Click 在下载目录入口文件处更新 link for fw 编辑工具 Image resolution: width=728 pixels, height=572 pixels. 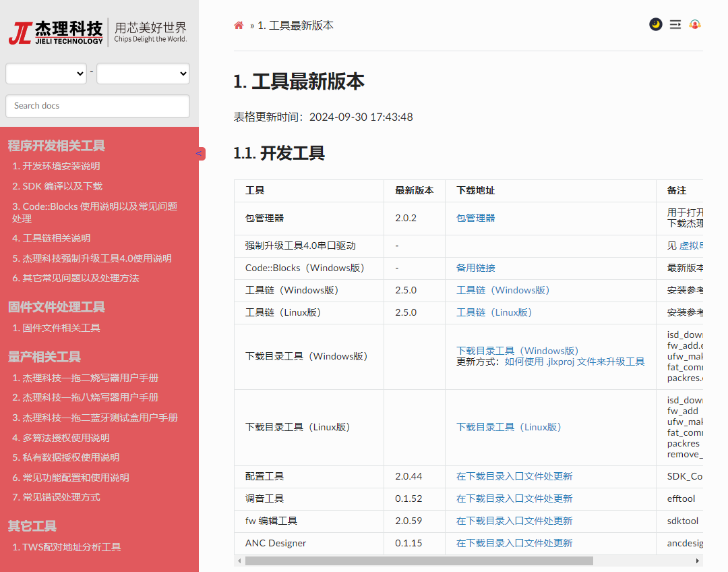pos(514,521)
